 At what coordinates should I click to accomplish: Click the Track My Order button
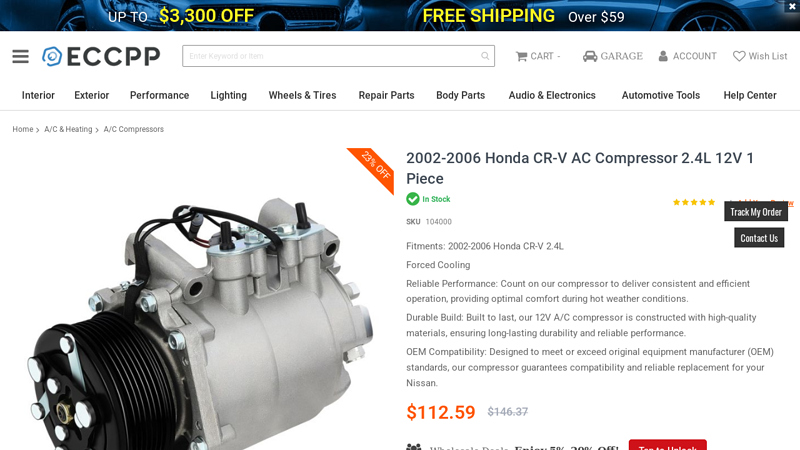pyautogui.click(x=756, y=212)
